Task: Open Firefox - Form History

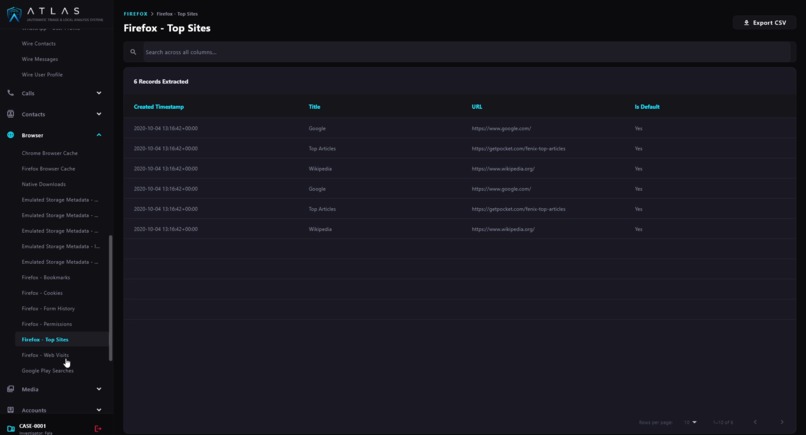Action: (x=48, y=309)
